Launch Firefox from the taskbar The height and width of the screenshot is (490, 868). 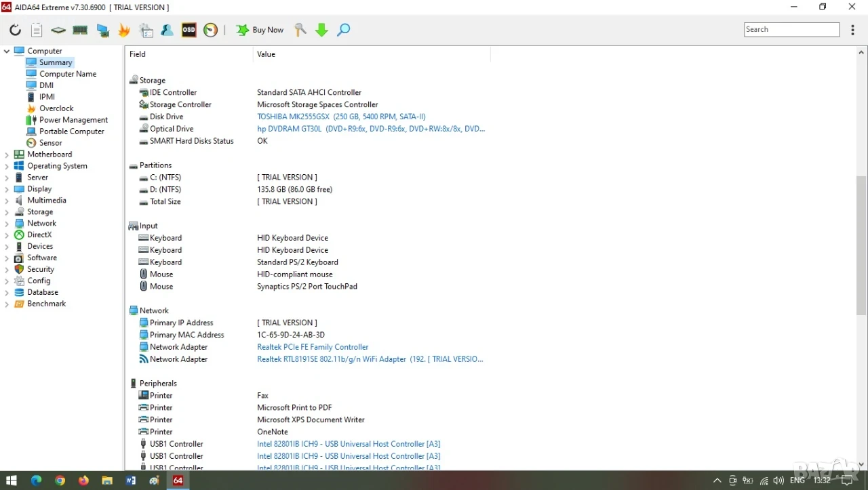click(83, 481)
